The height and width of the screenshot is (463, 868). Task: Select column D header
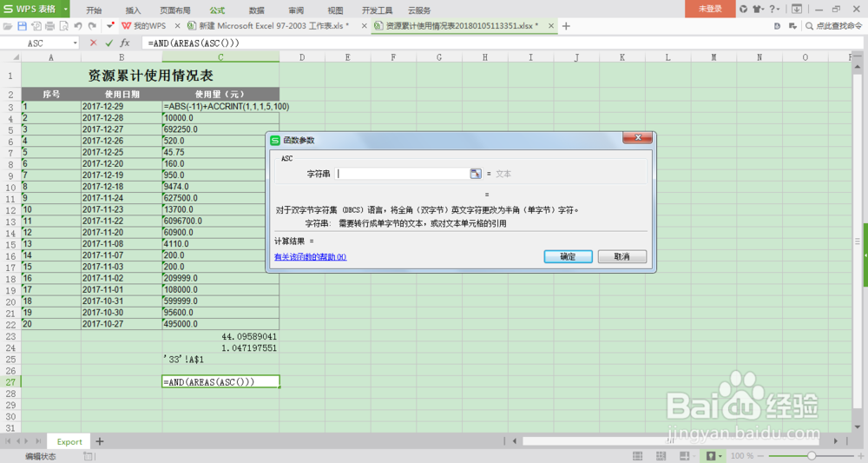(302, 57)
